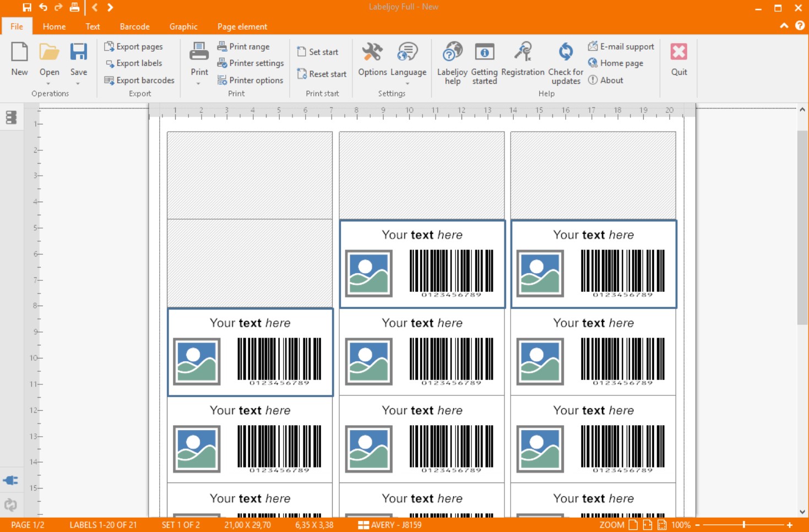This screenshot has height=532, width=809.
Task: Open the Getting started guide
Action: click(x=485, y=52)
